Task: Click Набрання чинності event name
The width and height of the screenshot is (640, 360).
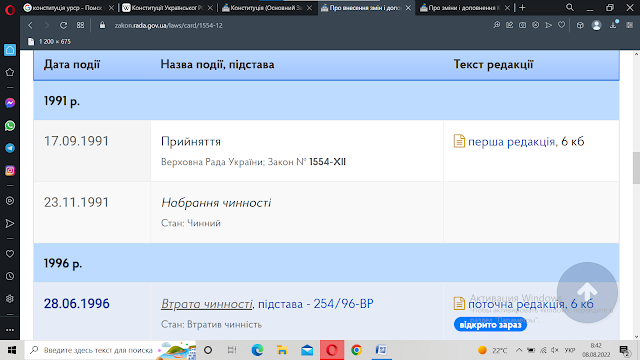Action: click(216, 202)
